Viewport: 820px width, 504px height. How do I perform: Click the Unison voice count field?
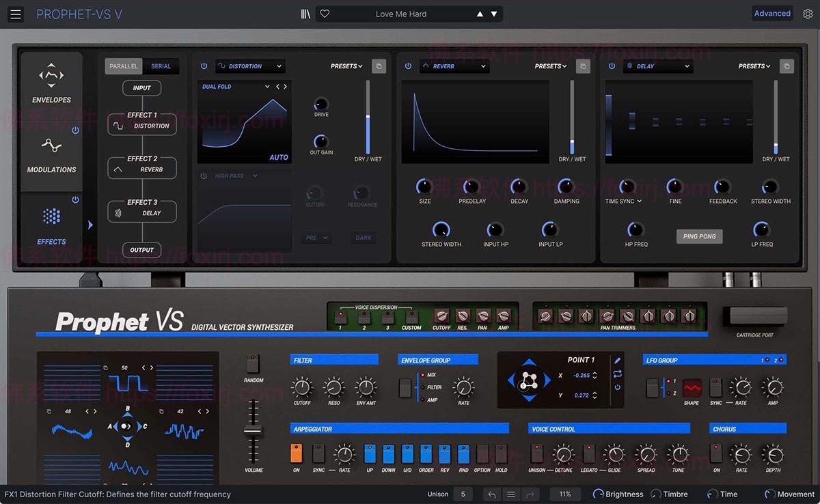(x=463, y=494)
